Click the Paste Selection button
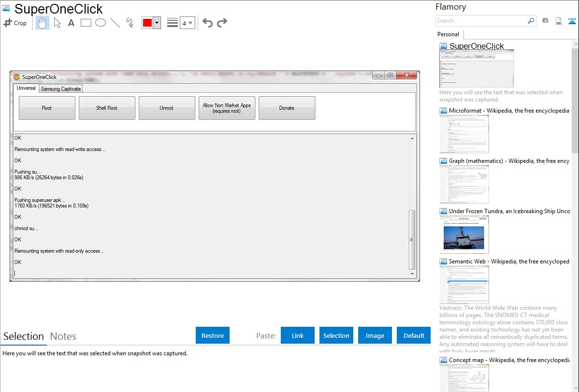This screenshot has width=579, height=392. point(336,335)
